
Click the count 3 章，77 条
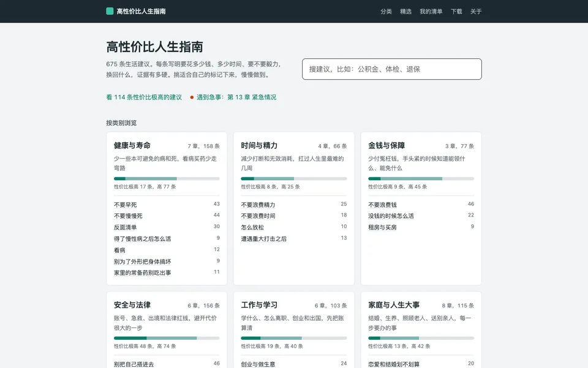[x=459, y=146]
